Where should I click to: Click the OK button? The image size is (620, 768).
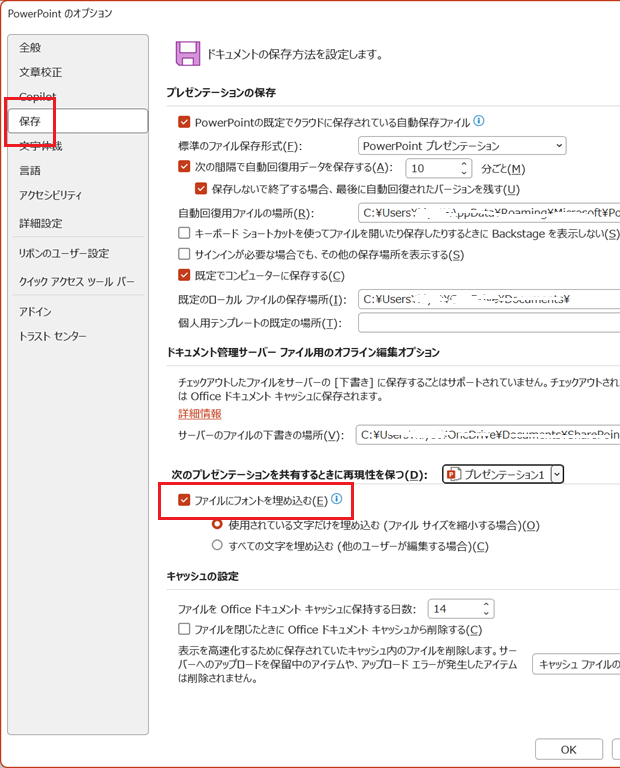click(568, 749)
